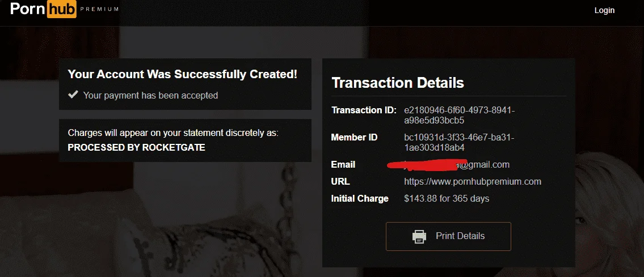This screenshot has width=644, height=277.
Task: Click the Transaction Details heading
Action: click(x=398, y=83)
